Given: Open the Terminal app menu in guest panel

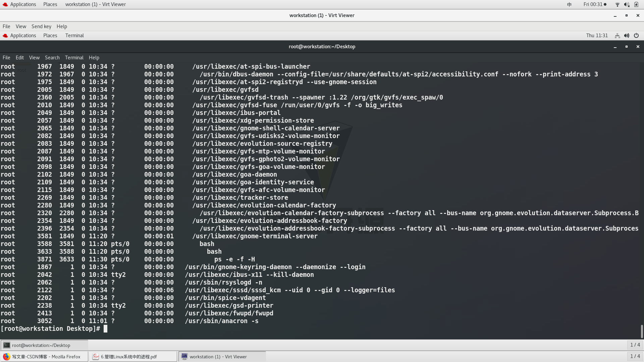Looking at the screenshot, I should click(x=74, y=36).
